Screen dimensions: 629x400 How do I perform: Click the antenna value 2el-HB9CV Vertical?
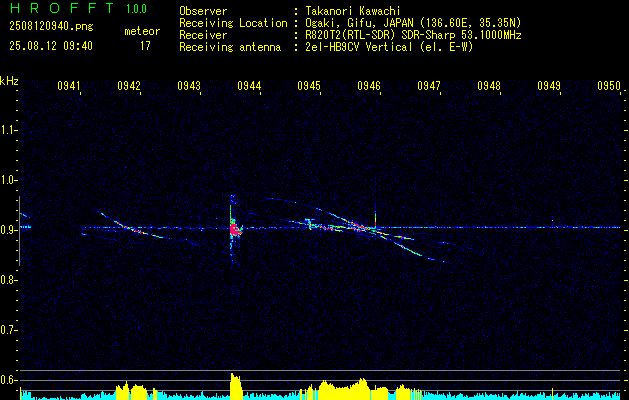[389, 47]
